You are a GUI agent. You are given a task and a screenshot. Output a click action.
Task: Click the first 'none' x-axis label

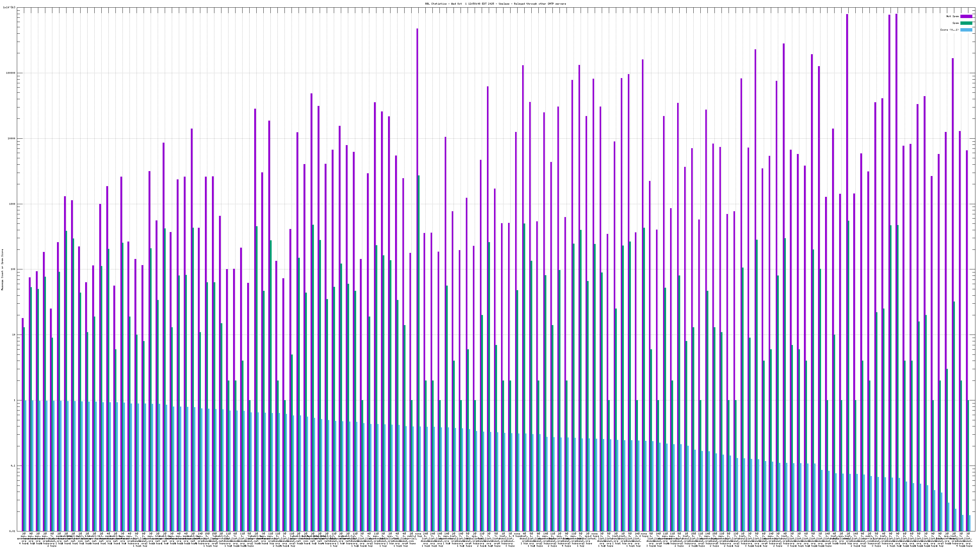pyautogui.click(x=418, y=534)
